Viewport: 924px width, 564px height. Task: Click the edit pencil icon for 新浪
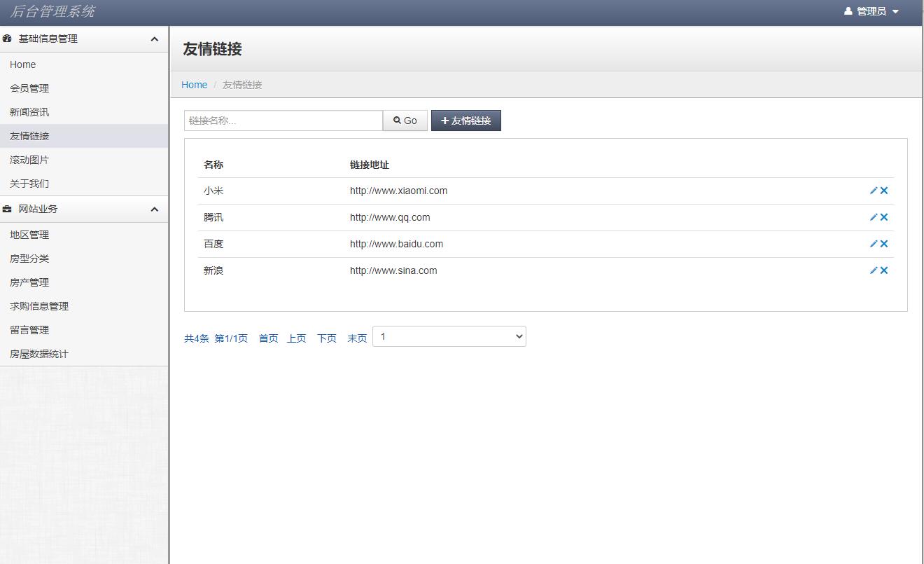pyautogui.click(x=873, y=270)
